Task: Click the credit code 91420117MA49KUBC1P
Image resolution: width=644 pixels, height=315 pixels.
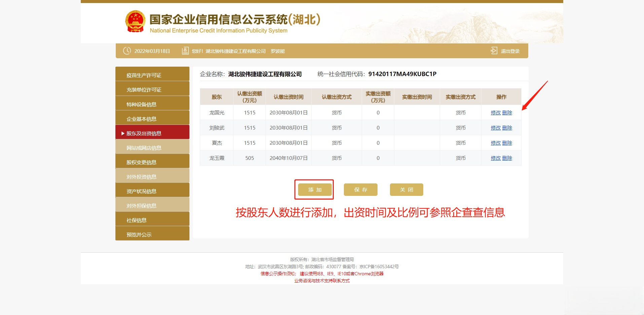Action: 402,74
